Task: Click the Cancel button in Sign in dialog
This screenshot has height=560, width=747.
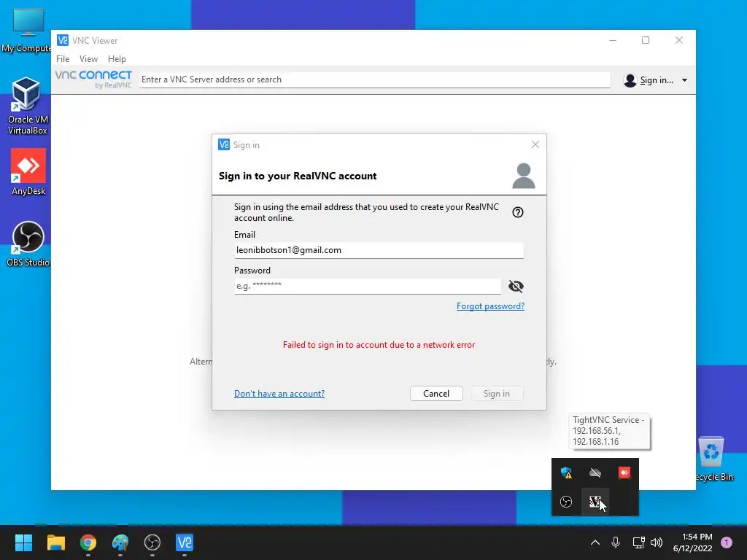Action: pyautogui.click(x=436, y=393)
